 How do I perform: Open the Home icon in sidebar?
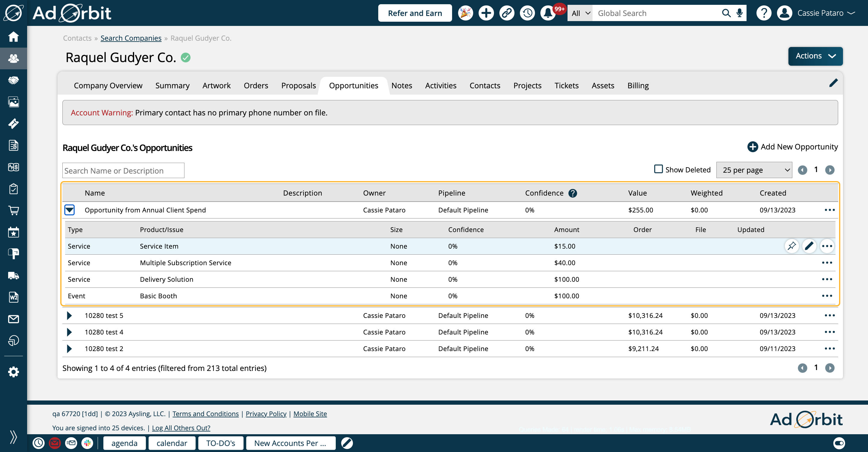(x=14, y=36)
